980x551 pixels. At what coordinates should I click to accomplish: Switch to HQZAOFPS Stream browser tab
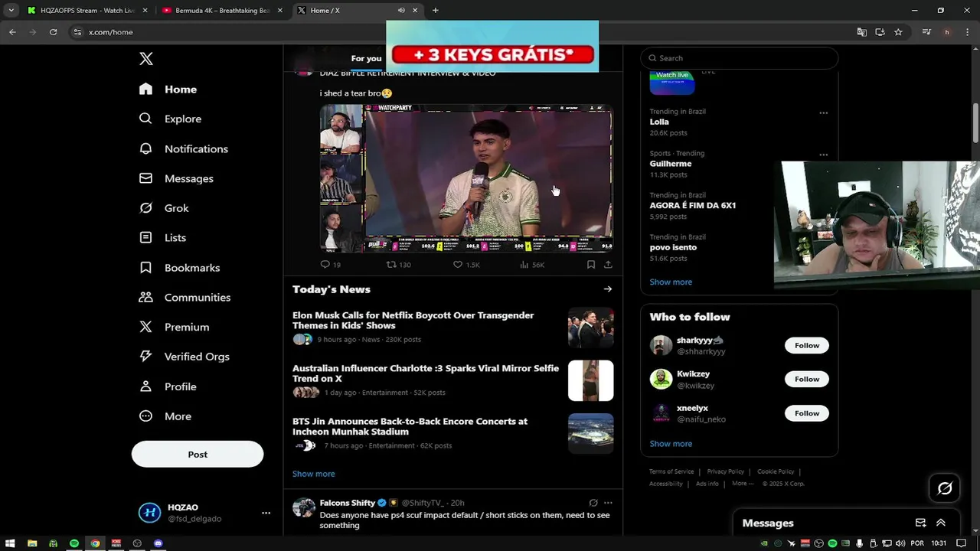(88, 10)
